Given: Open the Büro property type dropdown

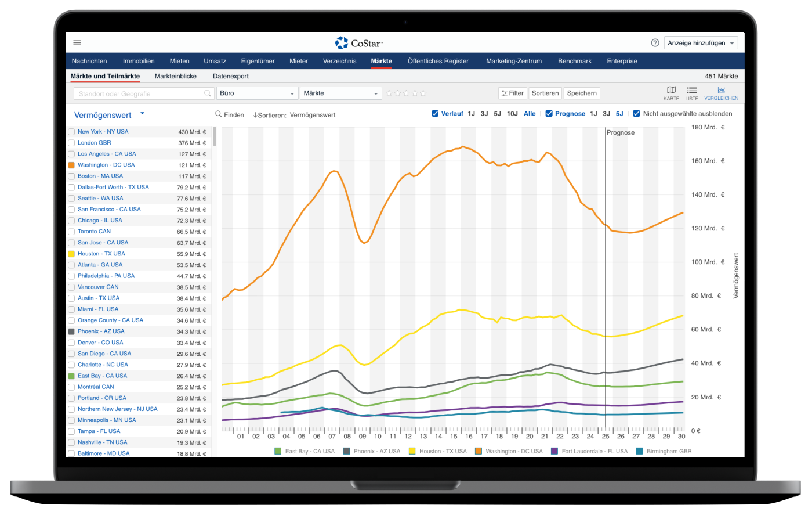Looking at the screenshot, I should 257,93.
